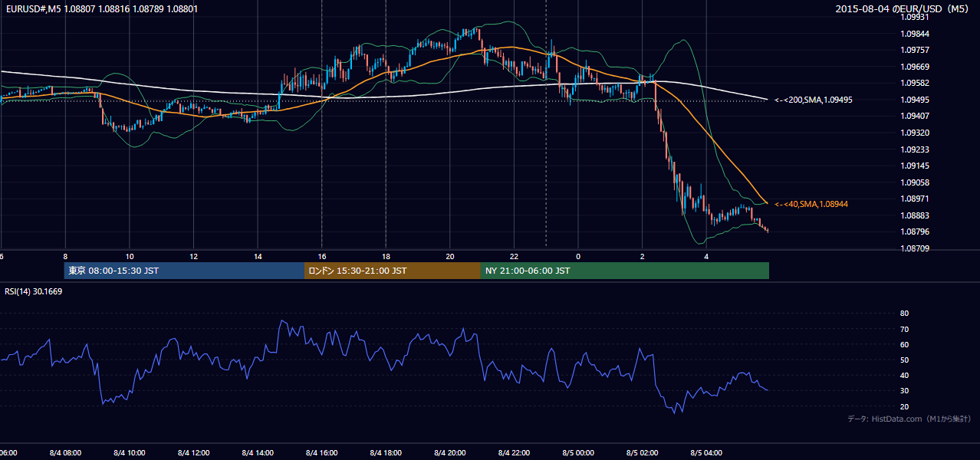Screen dimensions: 980x460
Task: Click the 8/4 16:00 time label
Action: point(321,453)
